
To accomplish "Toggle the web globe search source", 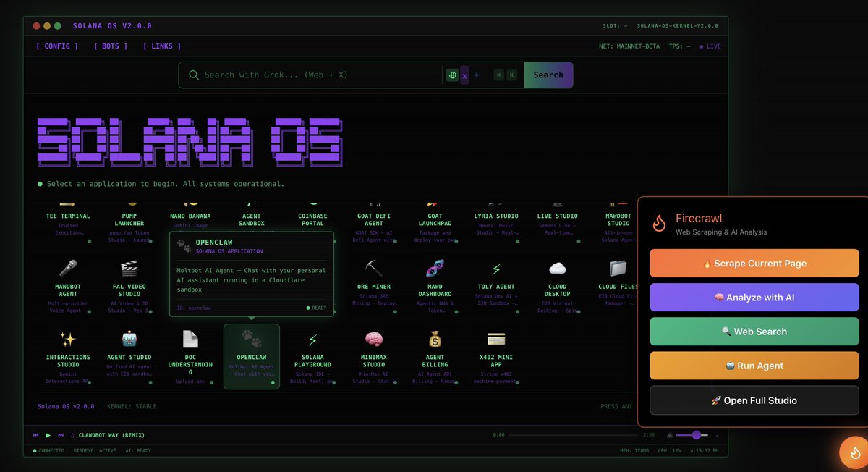I will pos(453,75).
